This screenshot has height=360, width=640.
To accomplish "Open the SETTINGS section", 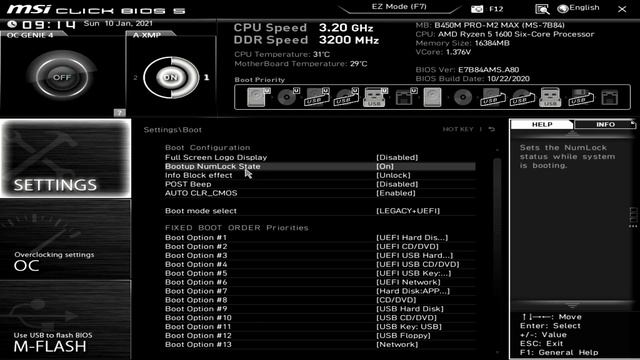I will coord(66,158).
